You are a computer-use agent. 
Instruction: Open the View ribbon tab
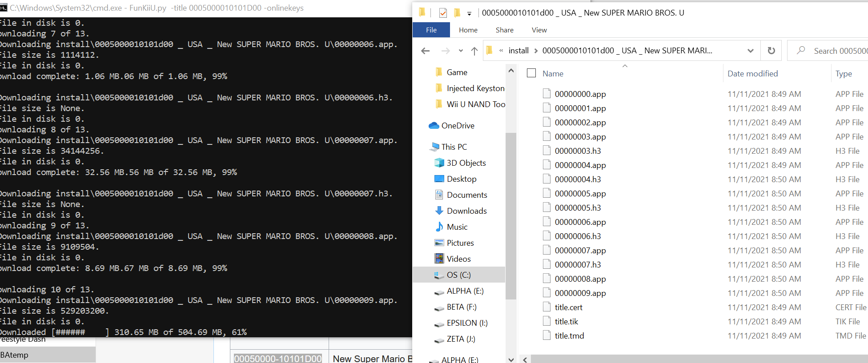539,30
